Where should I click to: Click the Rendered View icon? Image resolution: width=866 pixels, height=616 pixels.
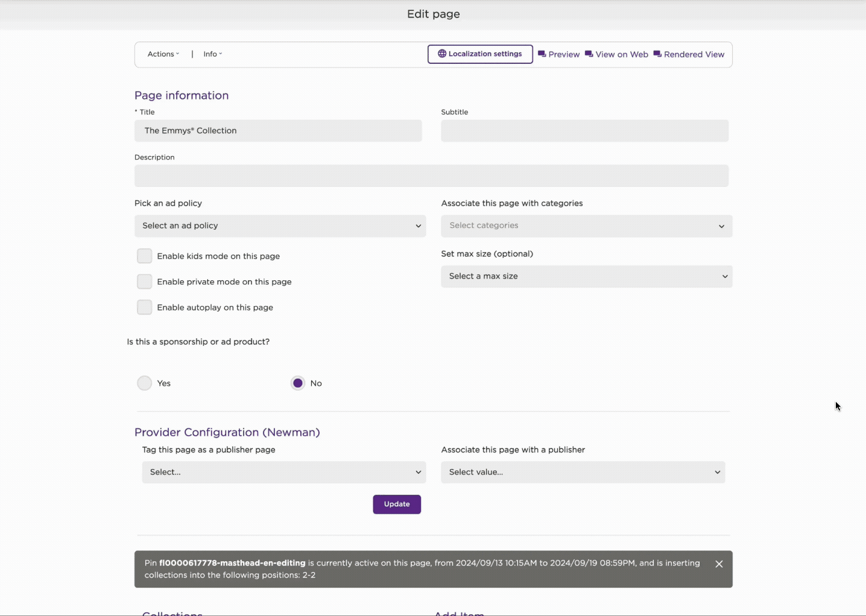pyautogui.click(x=657, y=54)
